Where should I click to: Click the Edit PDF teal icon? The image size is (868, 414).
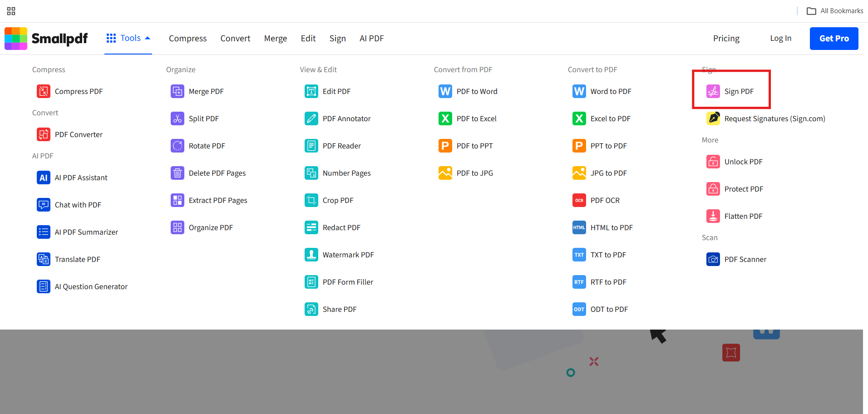(x=311, y=91)
